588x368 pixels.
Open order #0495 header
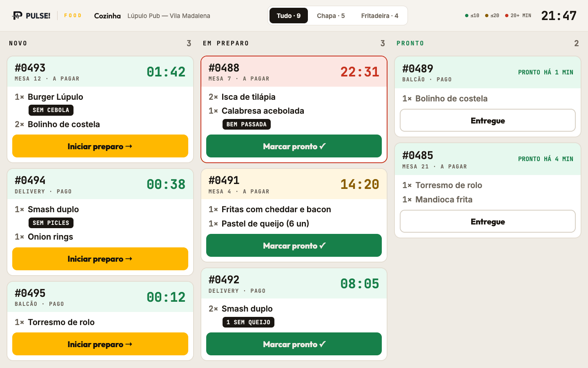point(100,297)
